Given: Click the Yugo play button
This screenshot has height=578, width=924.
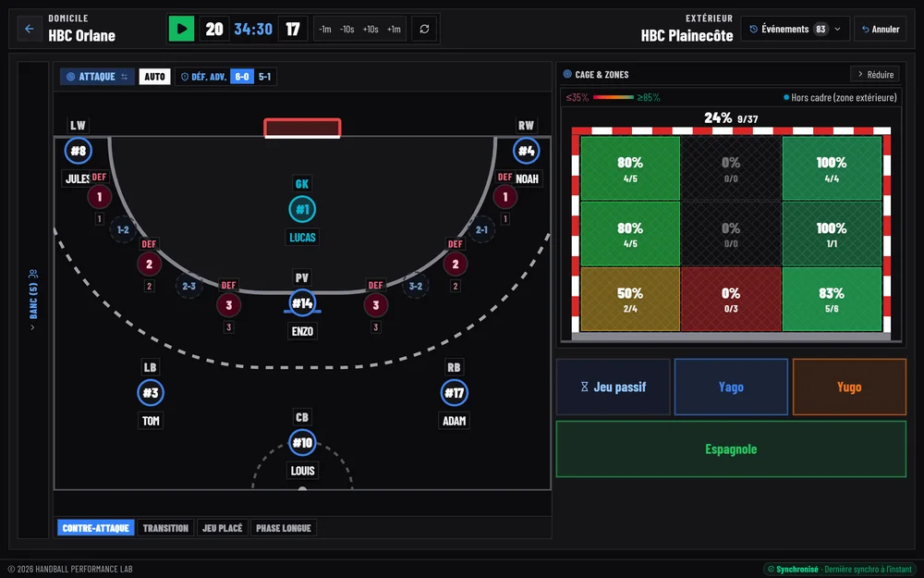Looking at the screenshot, I should pos(849,387).
